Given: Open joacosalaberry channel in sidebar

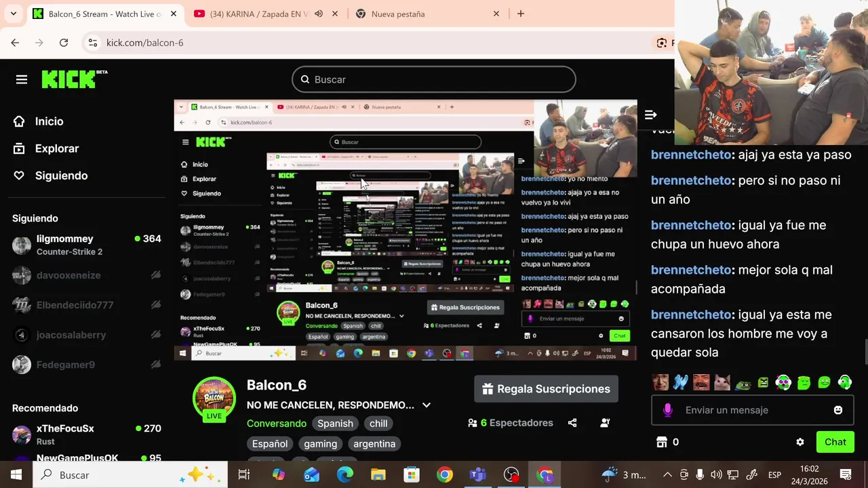Looking at the screenshot, I should [87, 335].
